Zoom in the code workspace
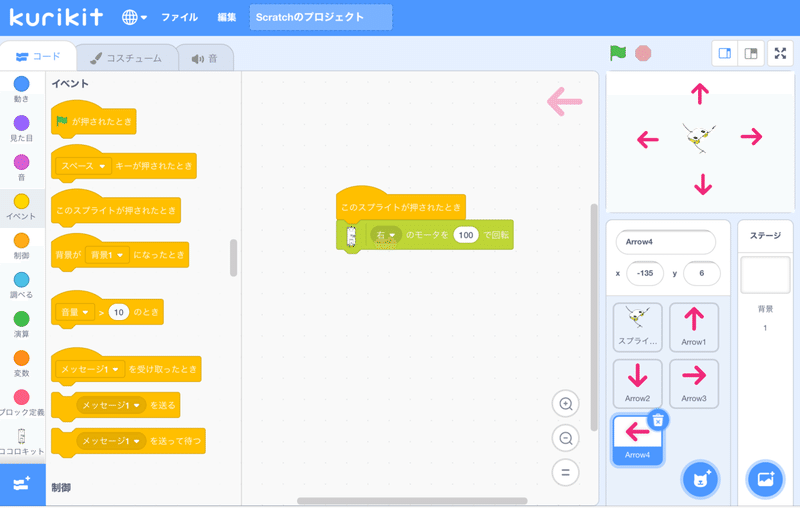The image size is (800, 508). [x=565, y=404]
